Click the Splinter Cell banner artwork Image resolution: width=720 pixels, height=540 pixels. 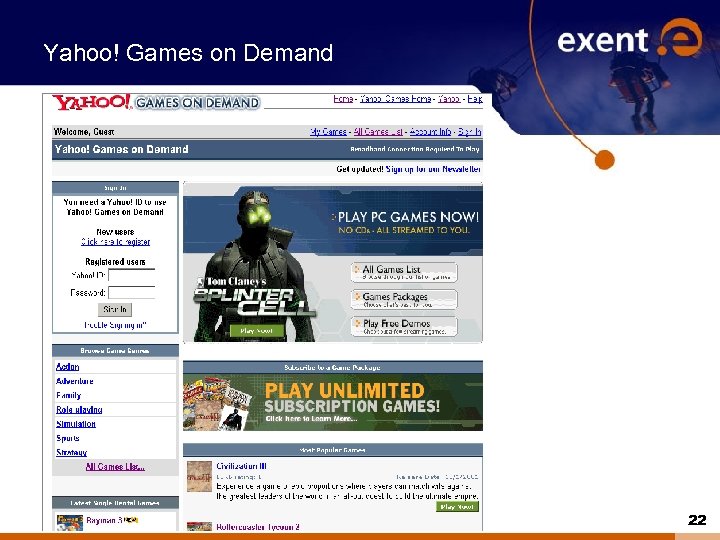[x=256, y=264]
